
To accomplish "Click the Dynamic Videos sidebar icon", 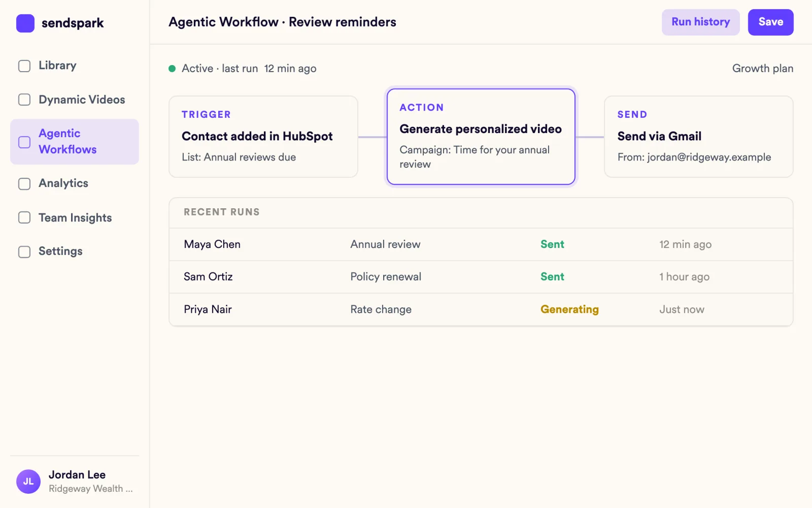I will coord(24,100).
